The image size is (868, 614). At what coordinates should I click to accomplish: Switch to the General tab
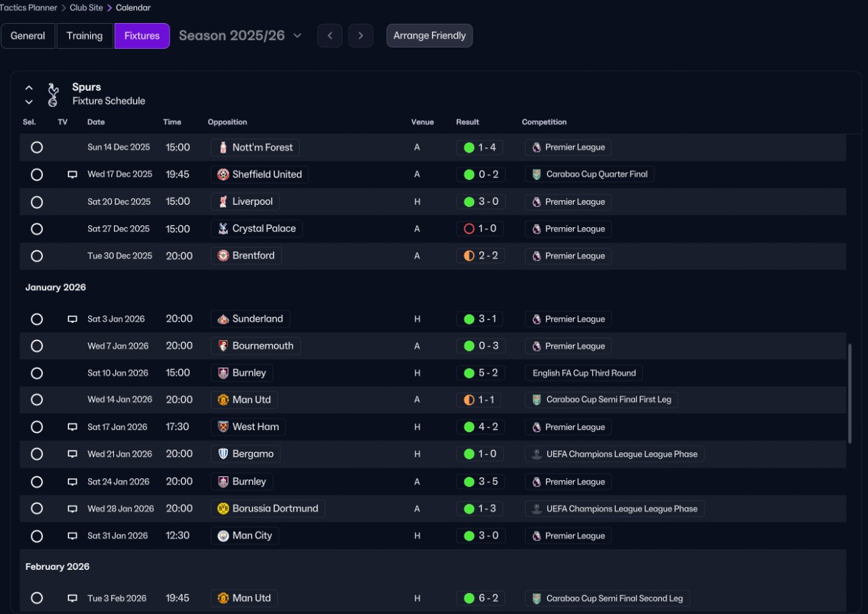[28, 36]
